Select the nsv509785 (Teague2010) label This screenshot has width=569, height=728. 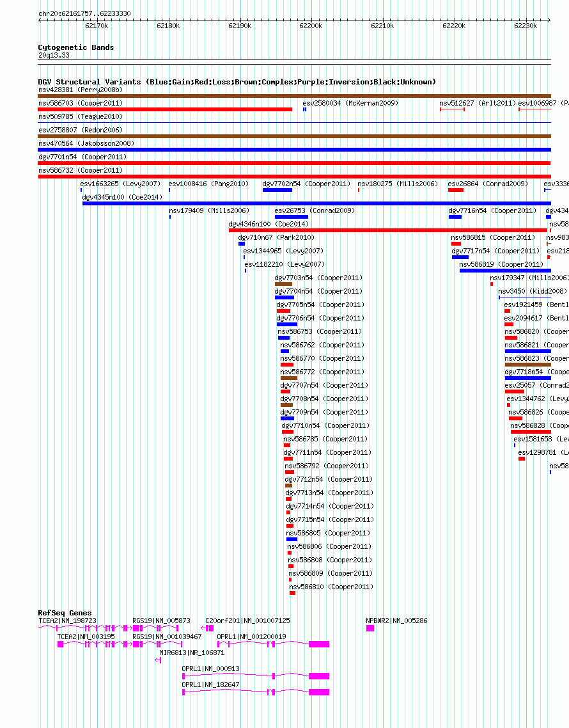click(81, 116)
